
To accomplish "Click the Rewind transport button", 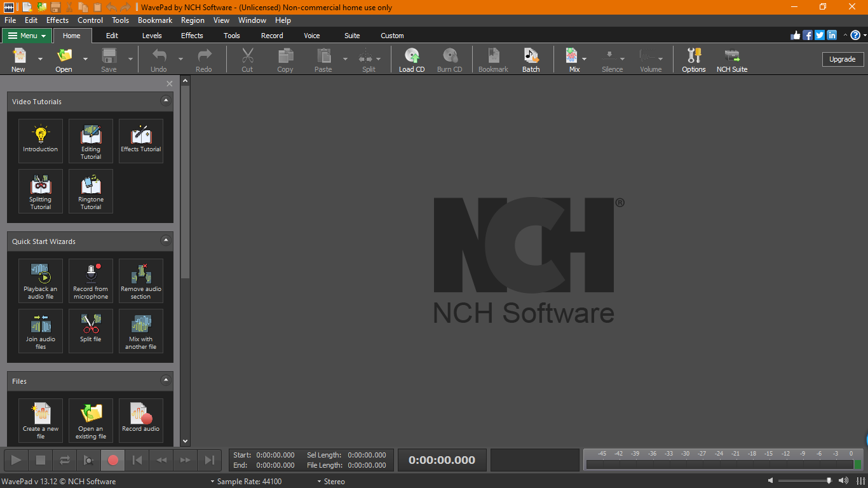I will tap(161, 460).
